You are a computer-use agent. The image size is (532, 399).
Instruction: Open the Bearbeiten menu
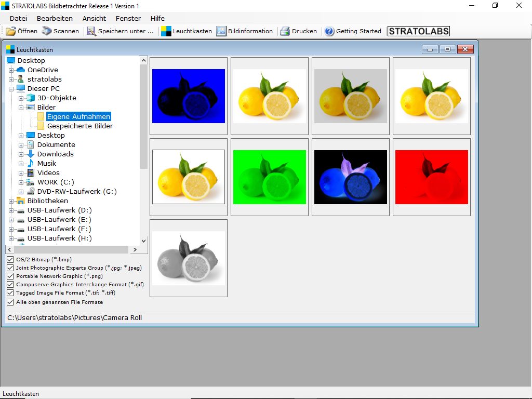point(55,18)
